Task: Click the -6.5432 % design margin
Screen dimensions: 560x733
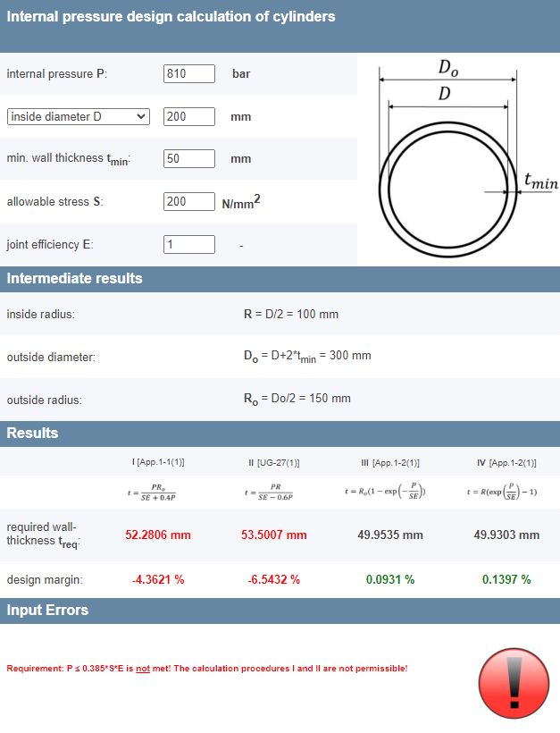Action: [273, 579]
